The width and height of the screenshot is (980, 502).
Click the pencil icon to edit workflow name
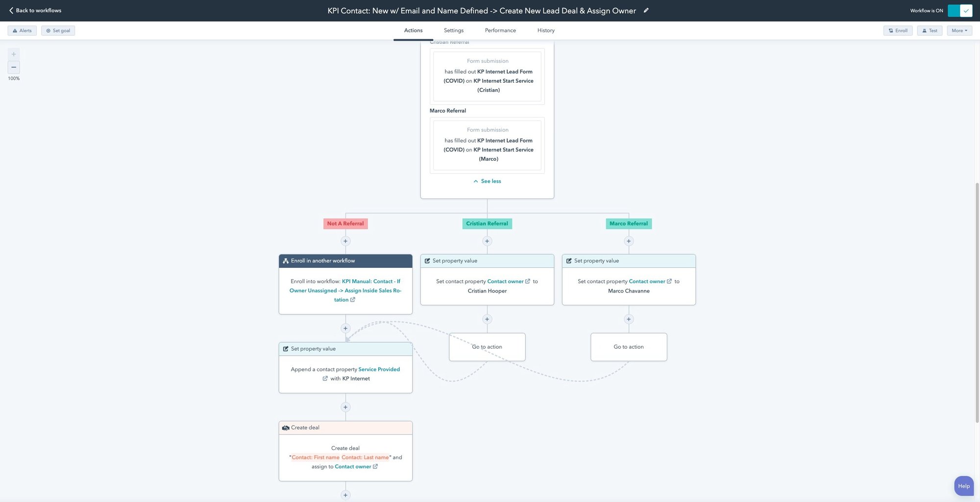[x=646, y=10]
